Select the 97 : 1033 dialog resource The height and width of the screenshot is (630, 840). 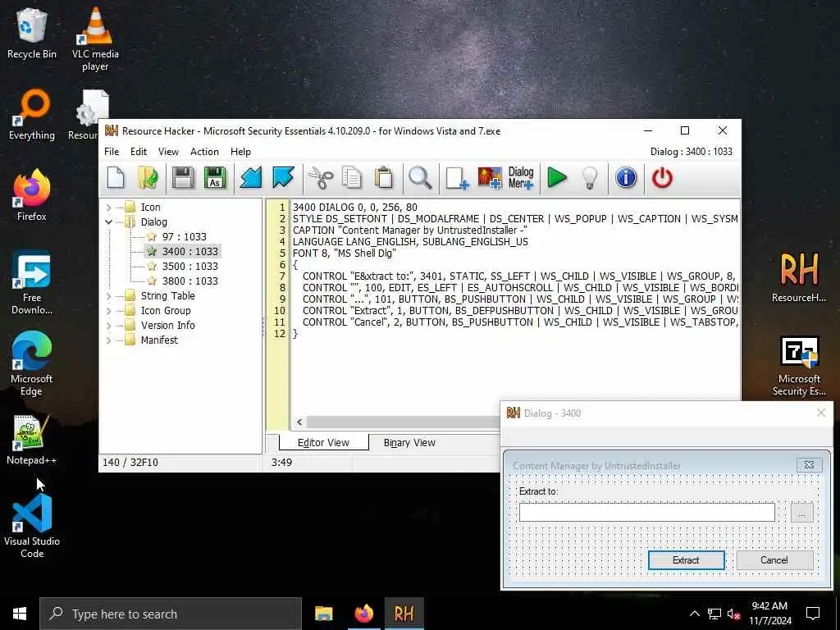[184, 237]
